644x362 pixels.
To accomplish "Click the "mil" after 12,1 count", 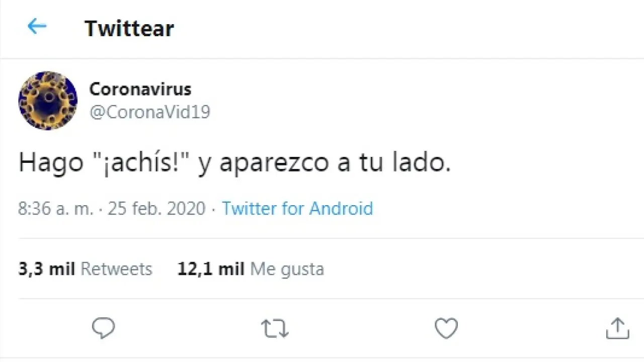I will 231,269.
